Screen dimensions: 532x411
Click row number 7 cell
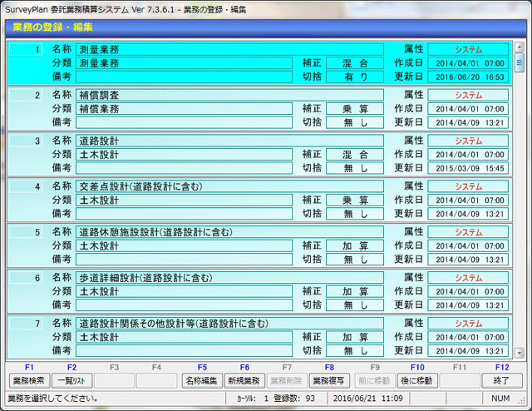[x=26, y=324]
